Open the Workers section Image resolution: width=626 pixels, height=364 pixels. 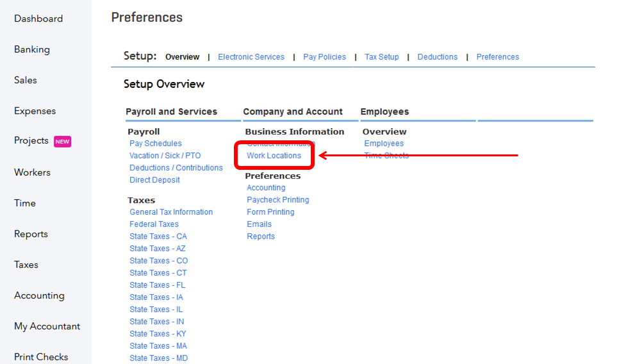coord(32,172)
